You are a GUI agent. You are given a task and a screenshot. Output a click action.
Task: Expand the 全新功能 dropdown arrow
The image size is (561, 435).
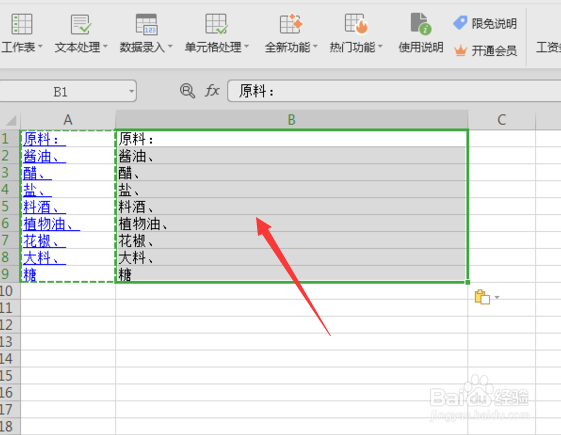315,47
